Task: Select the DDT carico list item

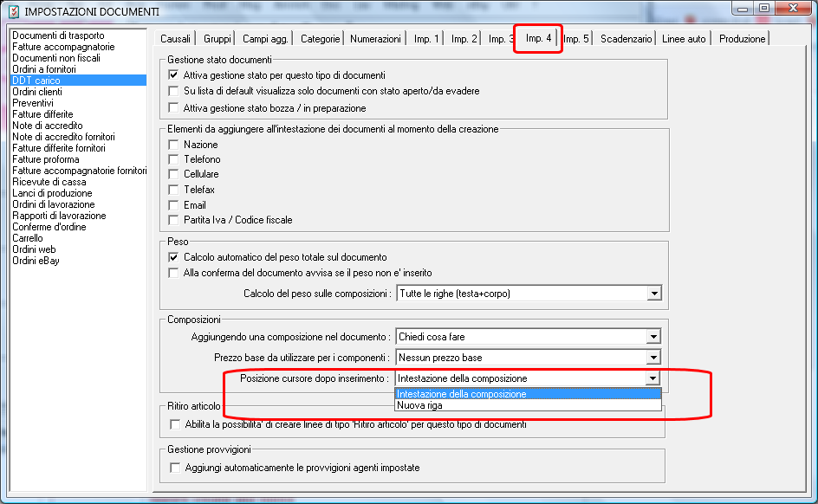Action: [x=78, y=81]
